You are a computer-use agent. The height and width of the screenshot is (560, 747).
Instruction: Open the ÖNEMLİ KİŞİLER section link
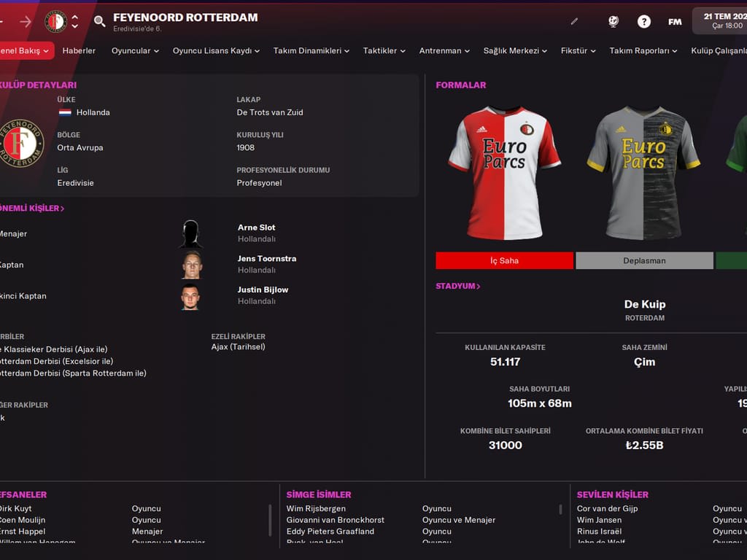click(x=31, y=208)
